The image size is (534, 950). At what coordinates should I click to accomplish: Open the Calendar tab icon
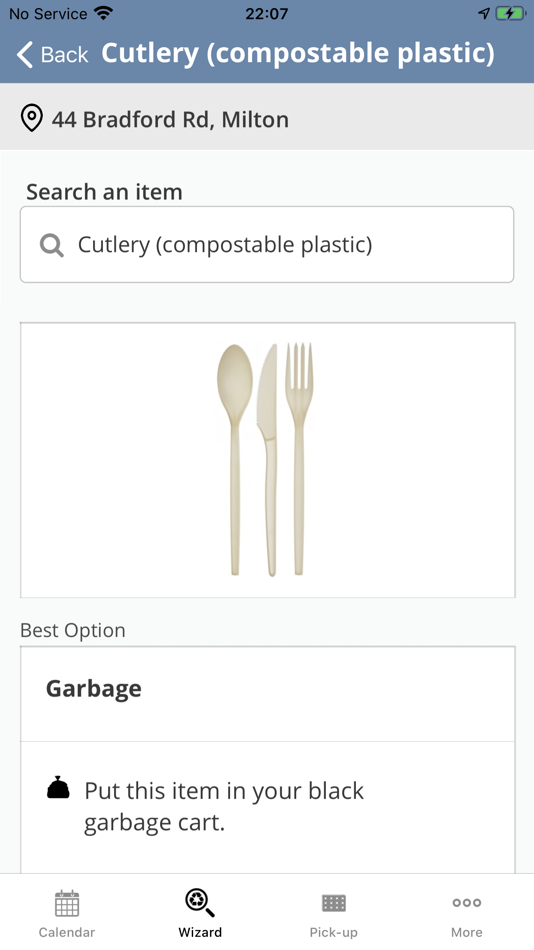pyautogui.click(x=67, y=903)
